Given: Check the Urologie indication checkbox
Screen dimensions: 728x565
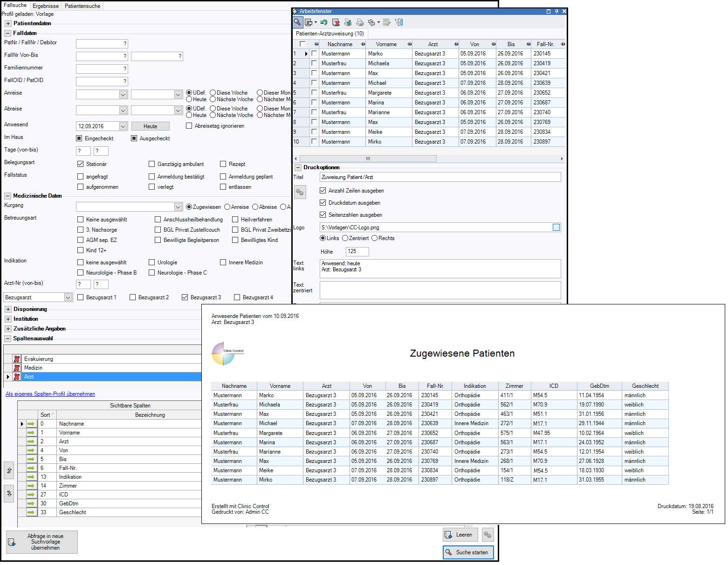Looking at the screenshot, I should 151,262.
